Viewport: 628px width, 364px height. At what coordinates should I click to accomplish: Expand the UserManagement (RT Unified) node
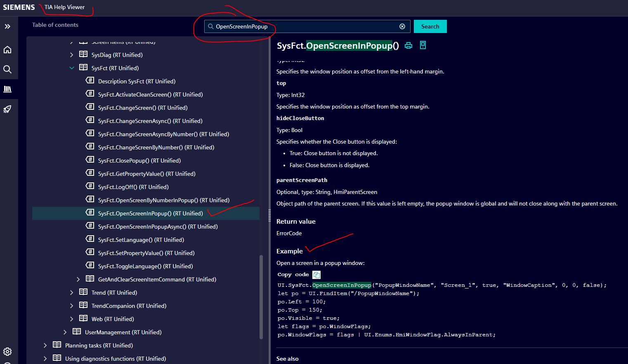coord(65,332)
